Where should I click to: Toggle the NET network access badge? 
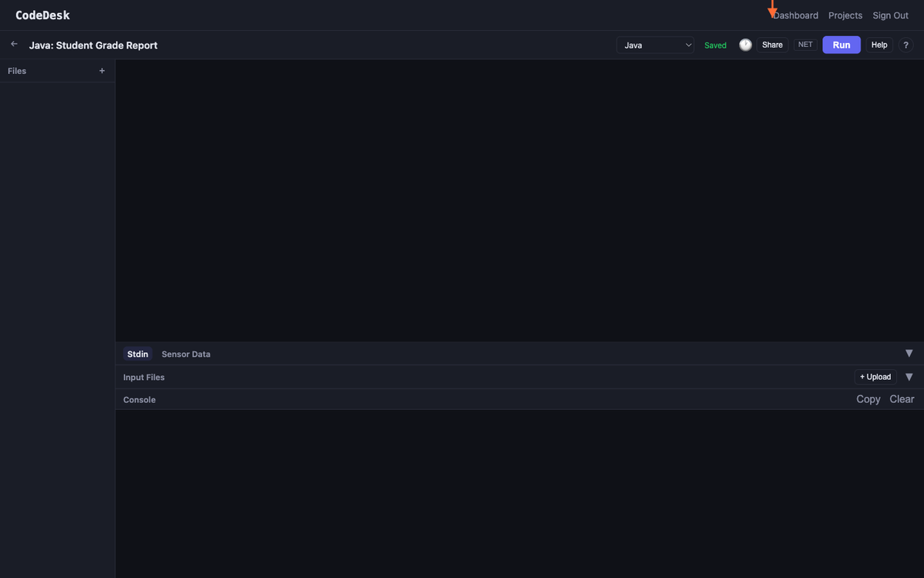(805, 45)
